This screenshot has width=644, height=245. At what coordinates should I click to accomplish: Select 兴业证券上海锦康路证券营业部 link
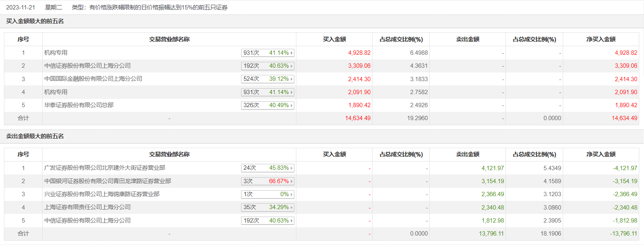pyautogui.click(x=102, y=194)
